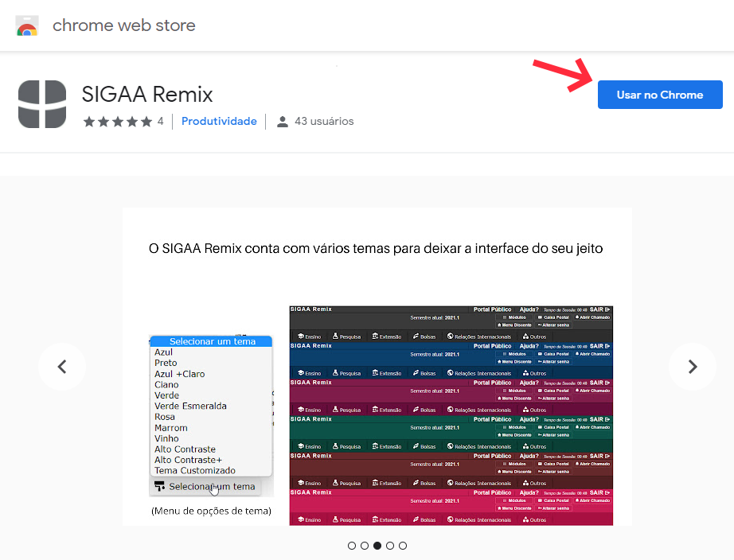Click the rating count '4'
The width and height of the screenshot is (734, 560).
point(161,121)
